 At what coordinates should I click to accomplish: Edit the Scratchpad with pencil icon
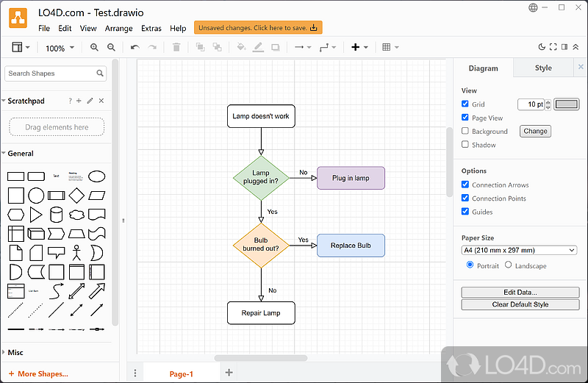90,101
